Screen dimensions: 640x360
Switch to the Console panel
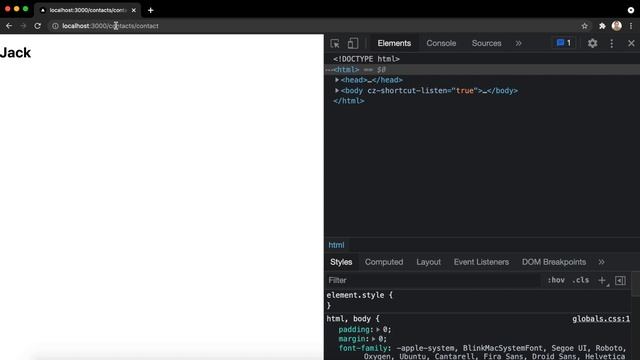point(441,43)
